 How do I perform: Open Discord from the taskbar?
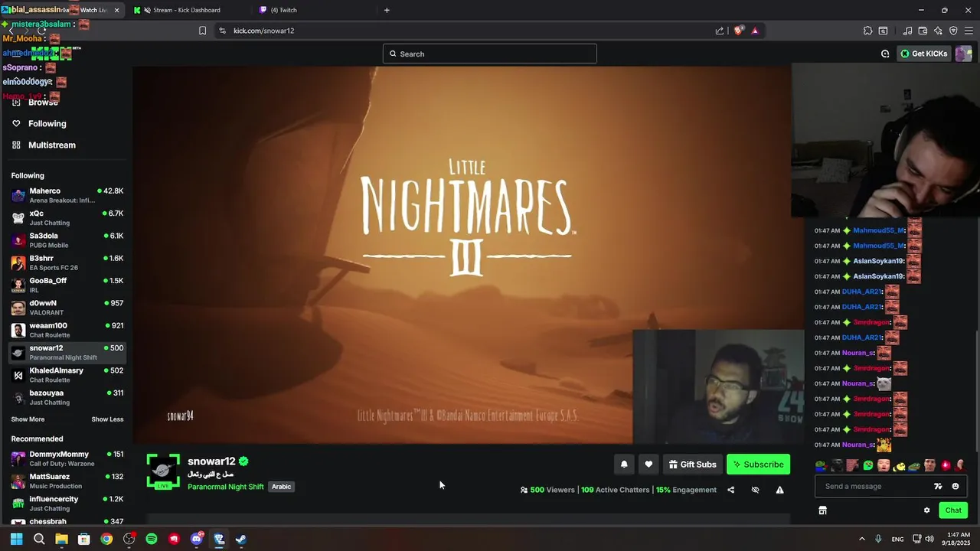[x=196, y=539]
